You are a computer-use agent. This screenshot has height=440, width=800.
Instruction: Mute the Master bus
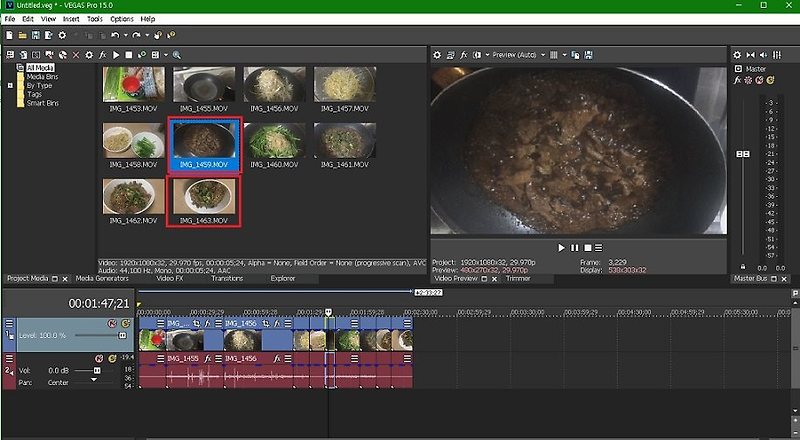(x=759, y=80)
